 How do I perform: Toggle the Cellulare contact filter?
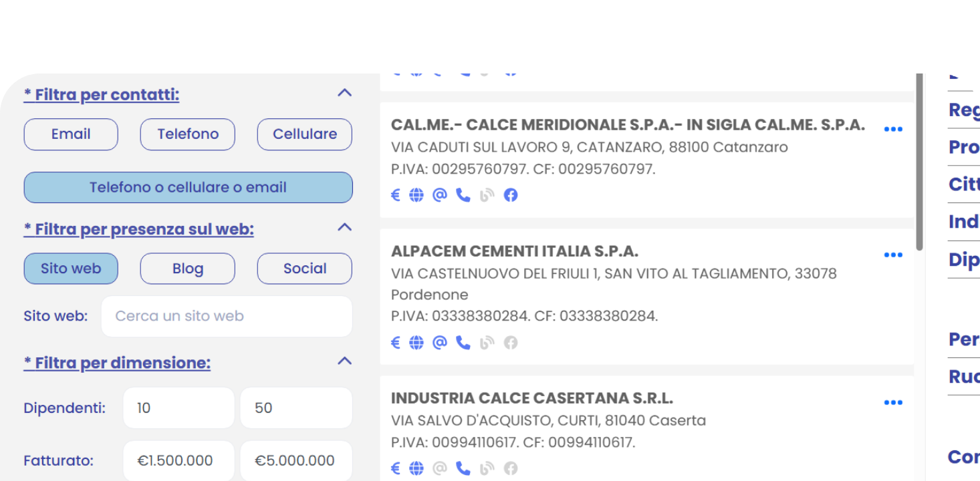click(x=305, y=134)
